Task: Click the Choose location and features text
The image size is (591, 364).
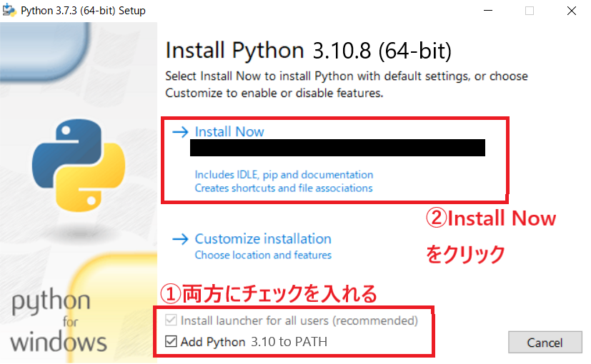Action: (x=263, y=256)
